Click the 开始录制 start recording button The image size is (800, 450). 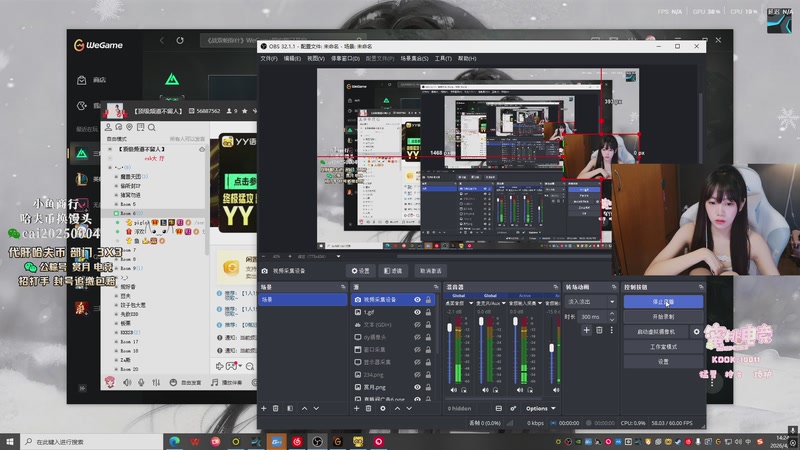pos(663,316)
